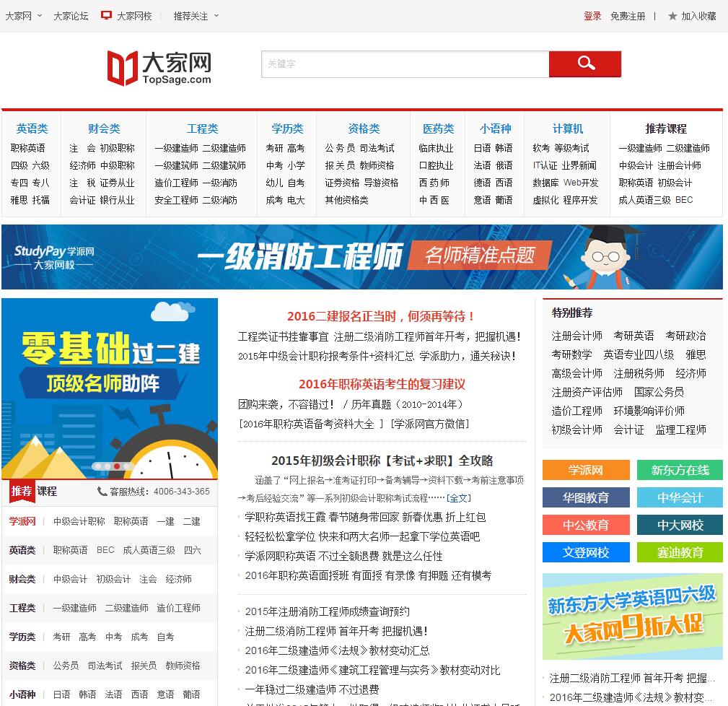
Task: Open headline 2016二建报名正当时，何须再等待！
Action: tap(382, 316)
